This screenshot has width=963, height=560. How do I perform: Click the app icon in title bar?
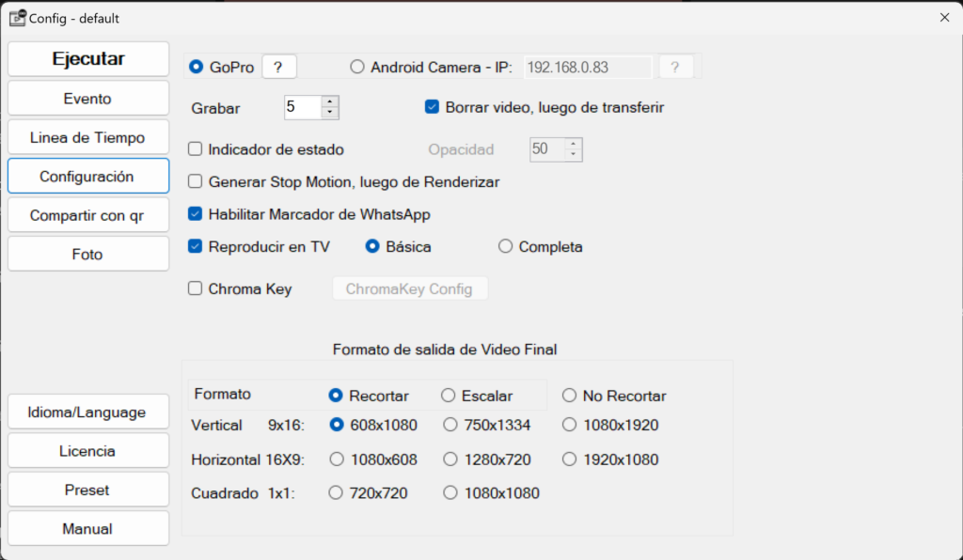(x=17, y=18)
